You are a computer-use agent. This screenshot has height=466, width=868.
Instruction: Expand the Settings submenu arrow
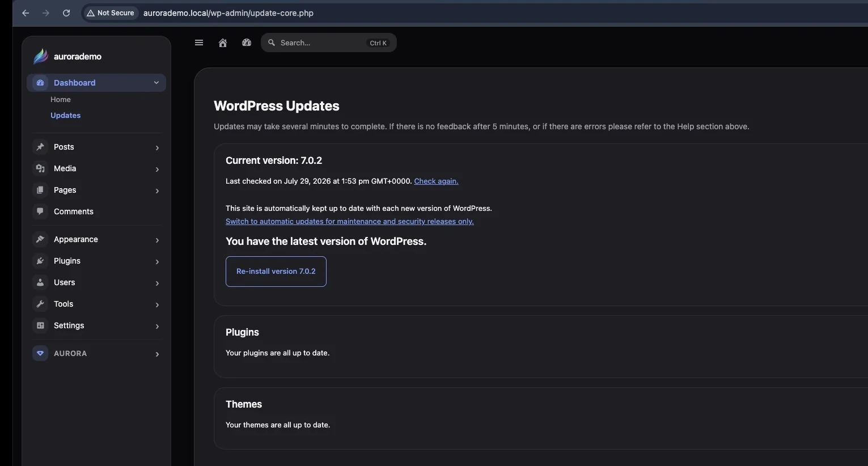point(157,326)
